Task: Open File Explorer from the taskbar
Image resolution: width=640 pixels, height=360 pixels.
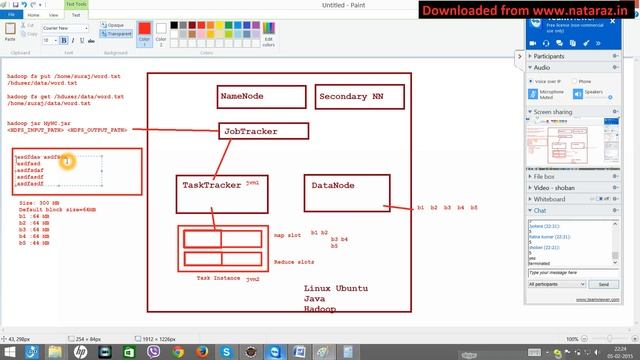Action: click(x=55, y=351)
